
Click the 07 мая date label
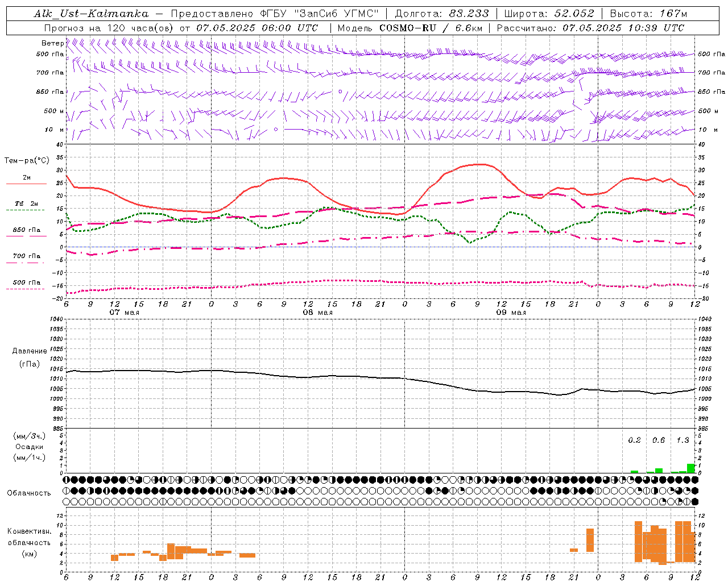(125, 313)
